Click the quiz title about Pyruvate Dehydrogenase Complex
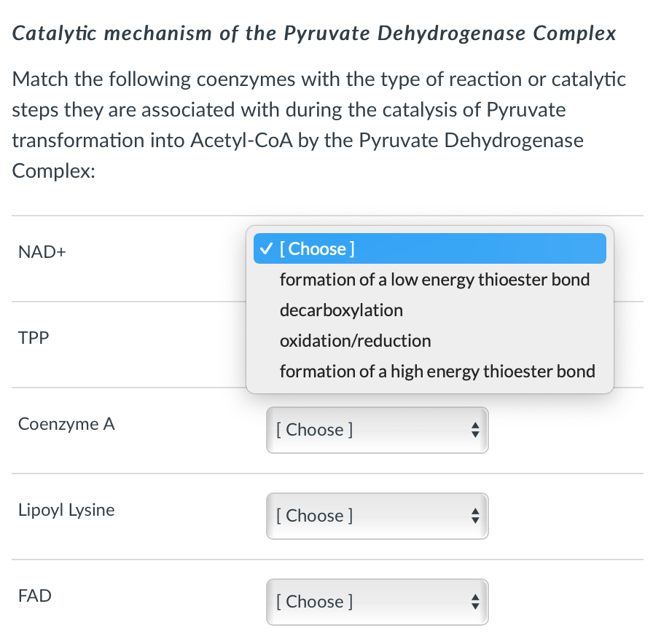Image resolution: width=653 pixels, height=644 pixels. click(x=313, y=33)
